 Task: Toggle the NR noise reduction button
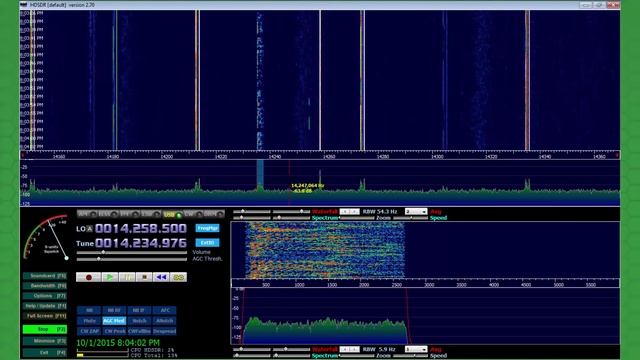pyautogui.click(x=89, y=311)
